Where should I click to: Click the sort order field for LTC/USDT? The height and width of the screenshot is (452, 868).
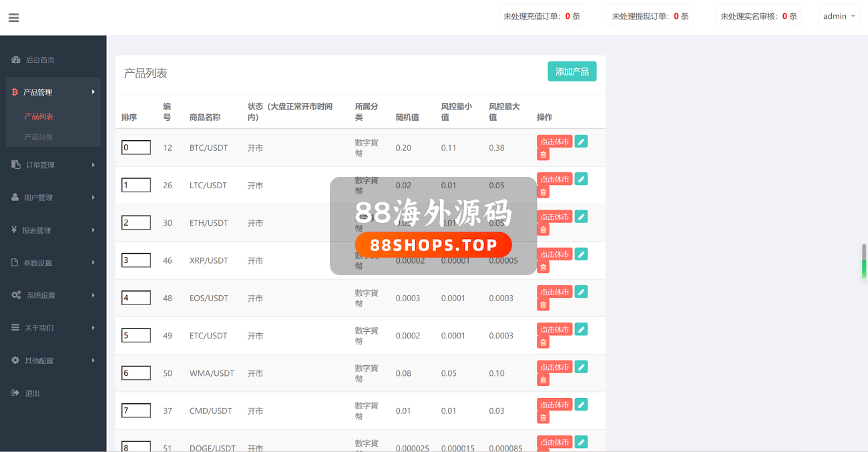point(136,185)
